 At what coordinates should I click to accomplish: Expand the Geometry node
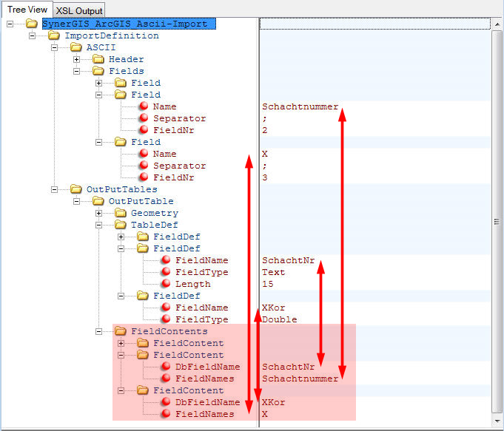[x=98, y=213]
